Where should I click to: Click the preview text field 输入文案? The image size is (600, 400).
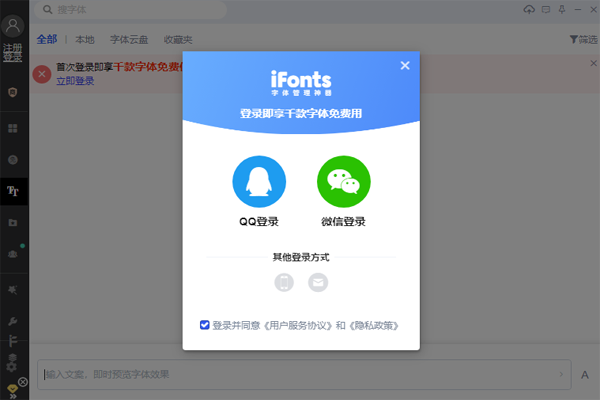click(304, 374)
